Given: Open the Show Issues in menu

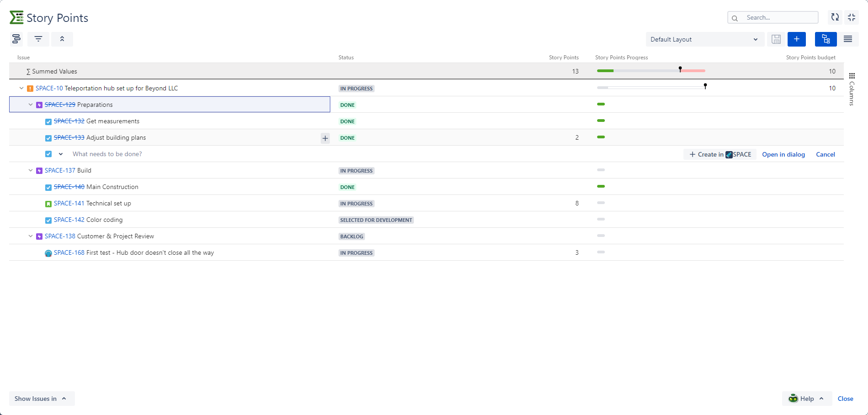Looking at the screenshot, I should coord(41,399).
